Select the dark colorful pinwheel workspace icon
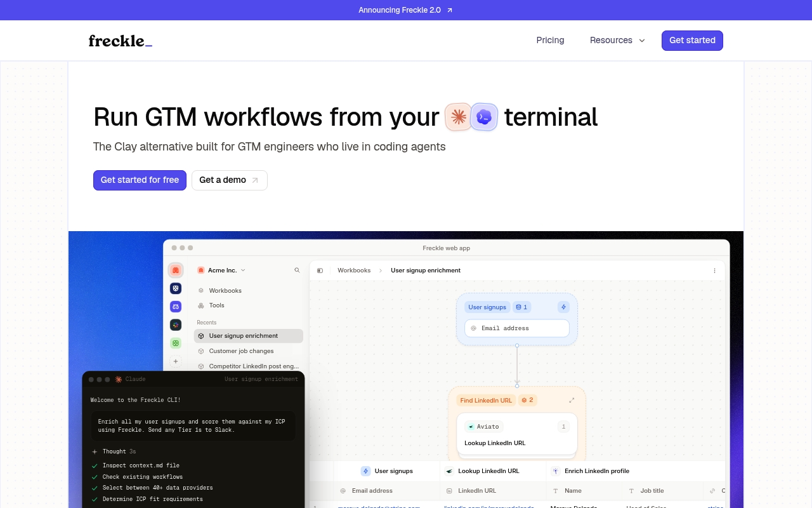 click(176, 325)
